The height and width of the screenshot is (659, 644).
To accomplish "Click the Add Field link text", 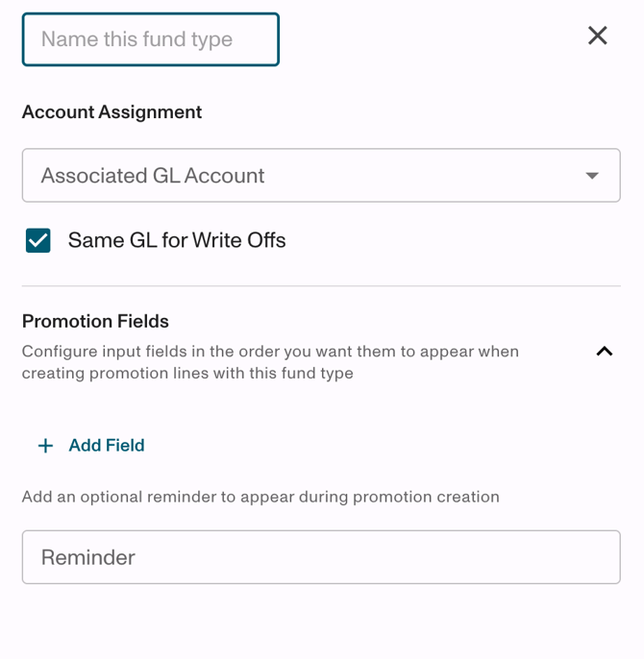I will point(107,446).
